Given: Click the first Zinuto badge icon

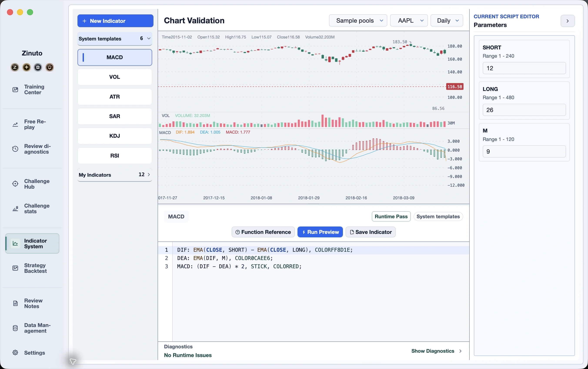Looking at the screenshot, I should click(15, 67).
